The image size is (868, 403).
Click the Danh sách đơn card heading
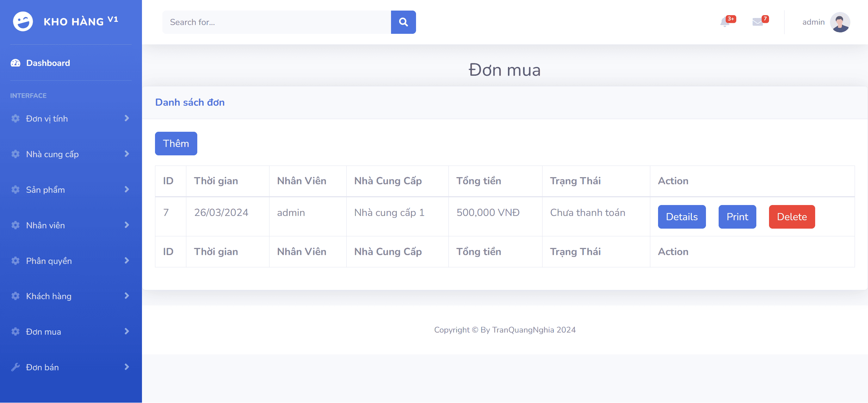click(x=190, y=102)
